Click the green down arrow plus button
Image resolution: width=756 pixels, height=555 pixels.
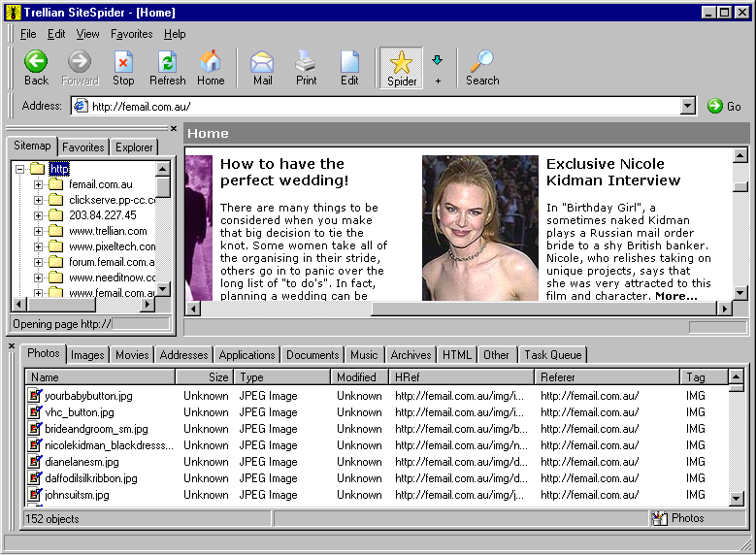(438, 68)
